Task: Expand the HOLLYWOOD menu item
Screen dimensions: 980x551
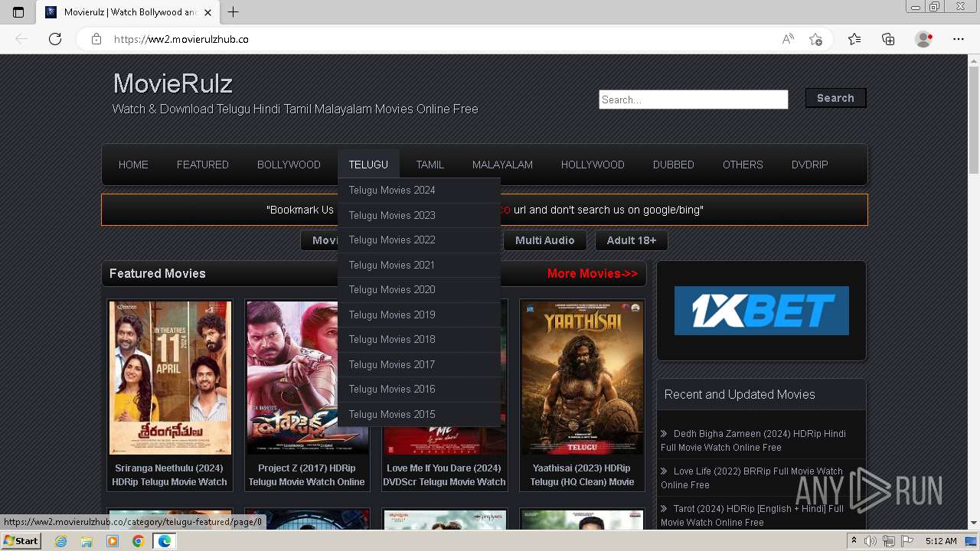Action: coord(593,165)
